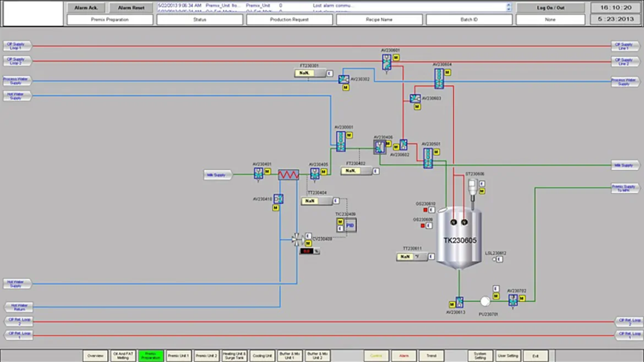Click tank TK230605 graphic
This screenshot has height=362, width=644.
[x=459, y=239]
